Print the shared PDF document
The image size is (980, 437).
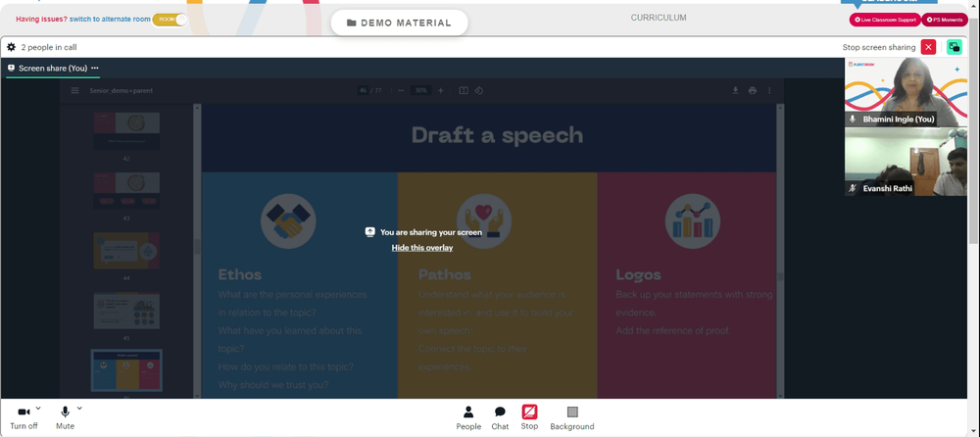click(x=753, y=91)
